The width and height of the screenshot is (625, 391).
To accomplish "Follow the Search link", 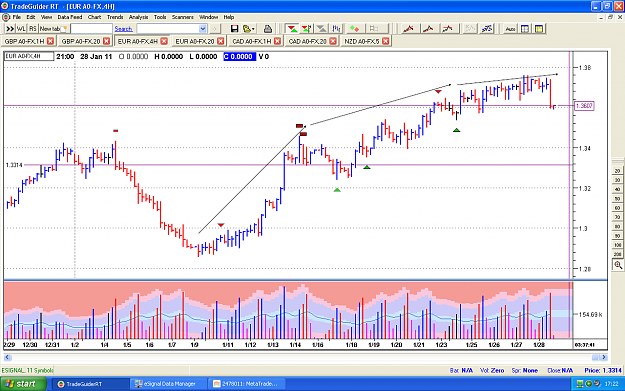I will (x=123, y=29).
